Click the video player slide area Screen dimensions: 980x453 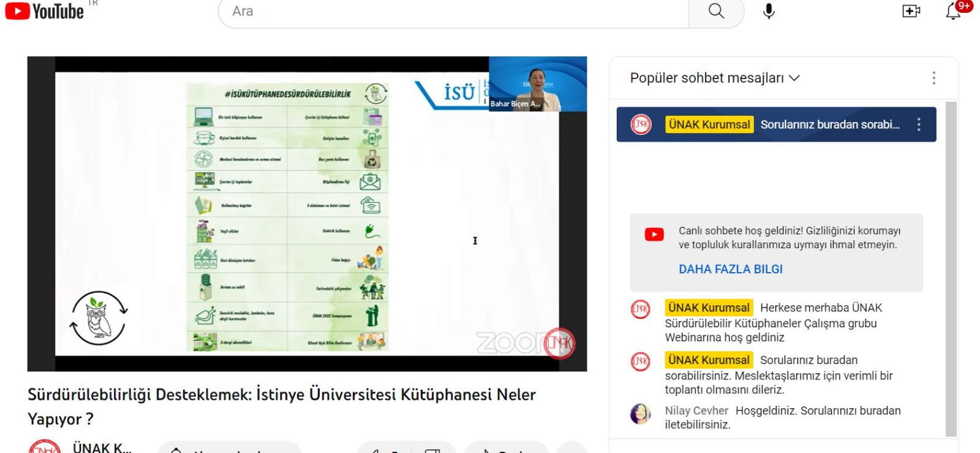point(307,214)
